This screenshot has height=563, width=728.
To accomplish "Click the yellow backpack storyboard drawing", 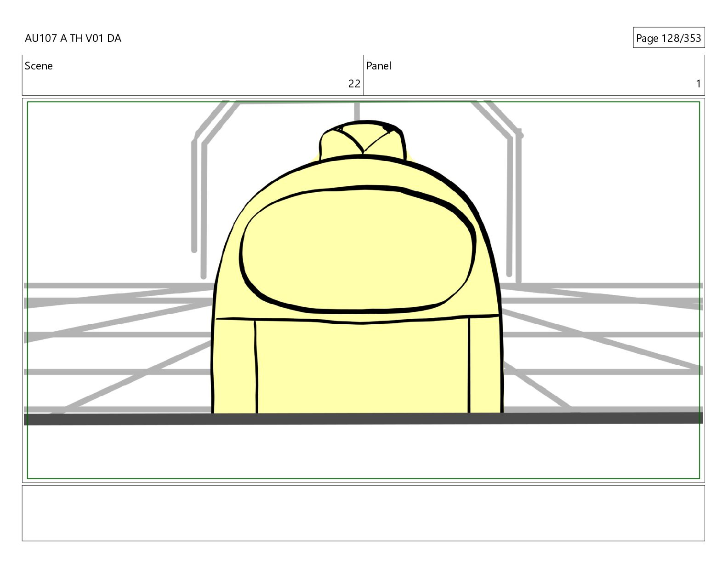I will pos(357,268).
